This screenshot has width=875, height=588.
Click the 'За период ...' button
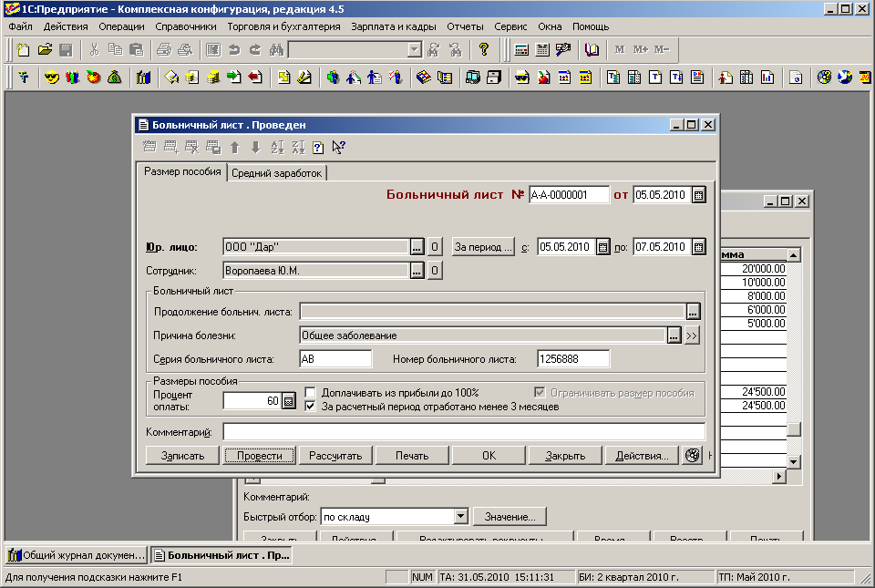coord(483,246)
